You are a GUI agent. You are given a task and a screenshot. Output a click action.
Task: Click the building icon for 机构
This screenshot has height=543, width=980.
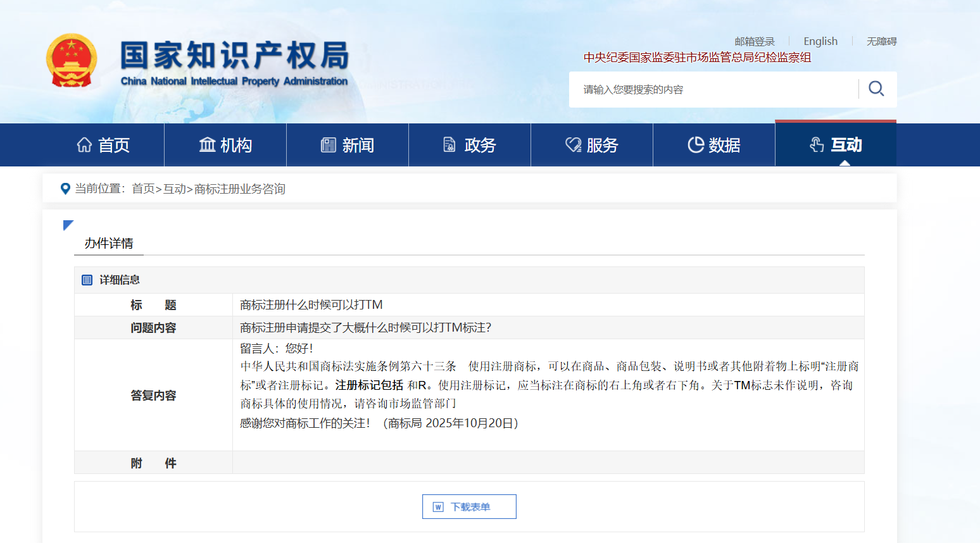tap(207, 145)
